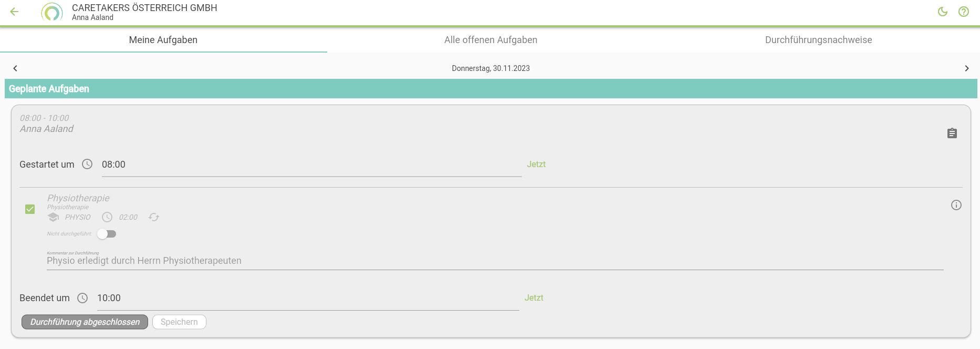This screenshot has height=349, width=980.
Task: Toggle dark mode moon icon
Action: pos(943,12)
